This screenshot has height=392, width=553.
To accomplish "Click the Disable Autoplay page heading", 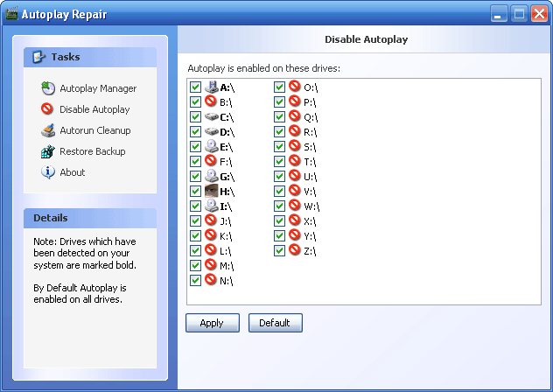I will click(366, 39).
